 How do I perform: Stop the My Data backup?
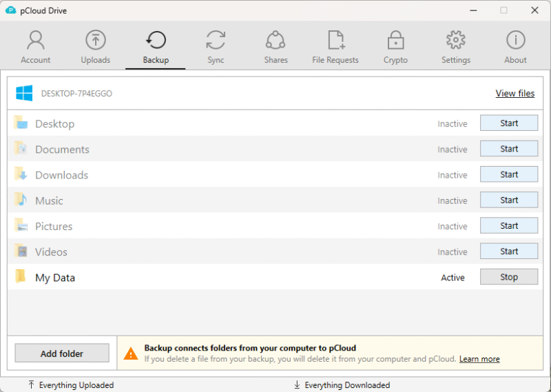[x=509, y=277]
